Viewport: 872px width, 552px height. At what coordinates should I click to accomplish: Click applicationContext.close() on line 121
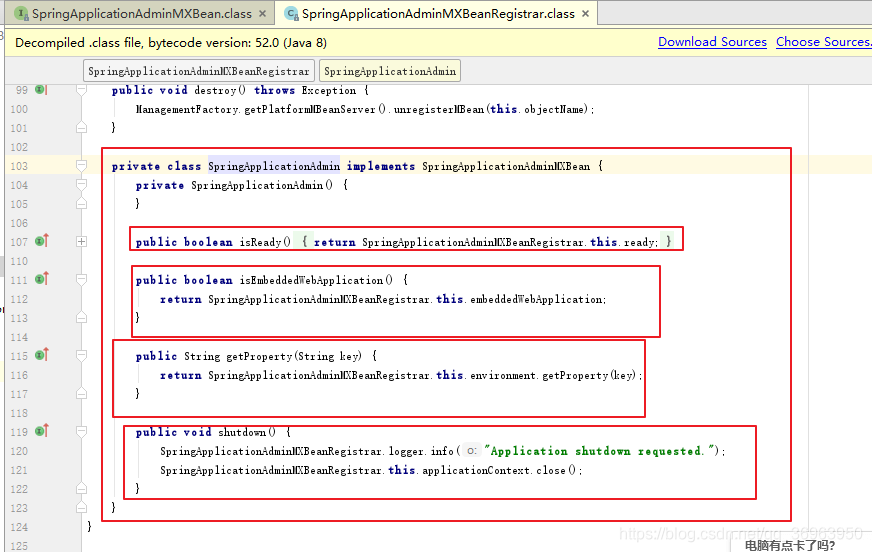coord(502,470)
